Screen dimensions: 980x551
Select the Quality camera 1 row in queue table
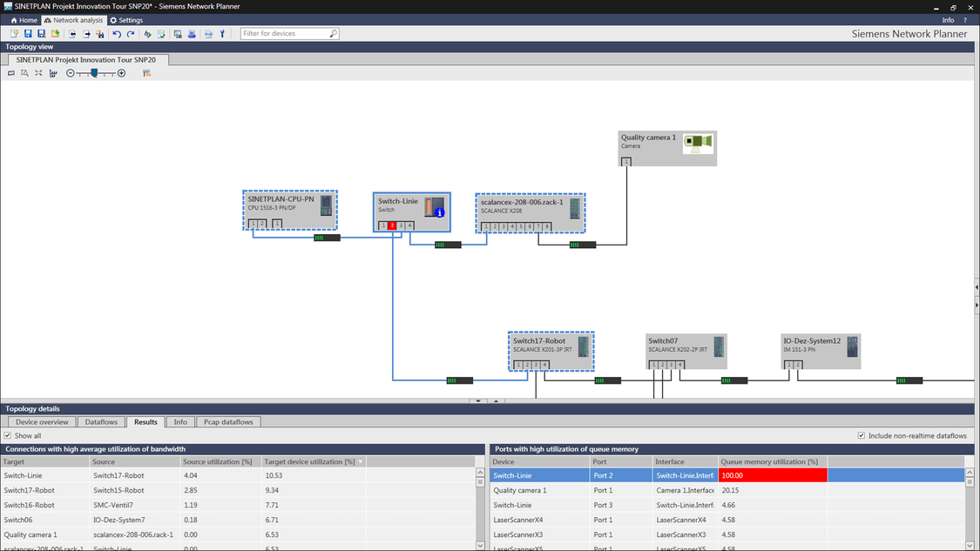[x=727, y=490]
